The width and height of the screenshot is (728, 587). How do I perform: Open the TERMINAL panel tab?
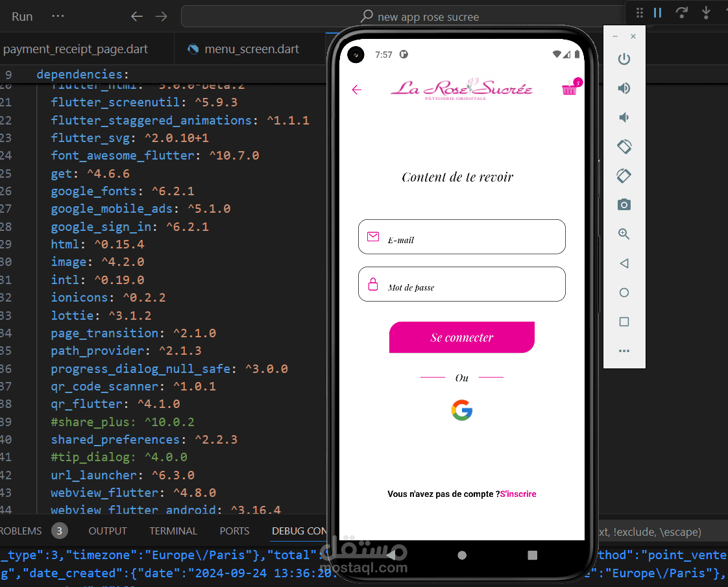click(173, 531)
